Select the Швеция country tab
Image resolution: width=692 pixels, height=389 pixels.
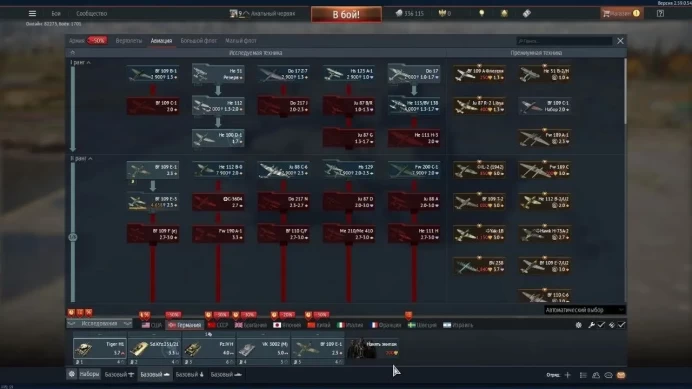[422, 325]
